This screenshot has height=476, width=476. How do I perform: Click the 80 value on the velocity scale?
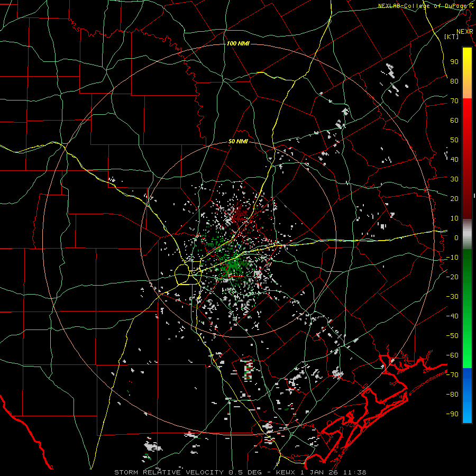pyautogui.click(x=454, y=81)
